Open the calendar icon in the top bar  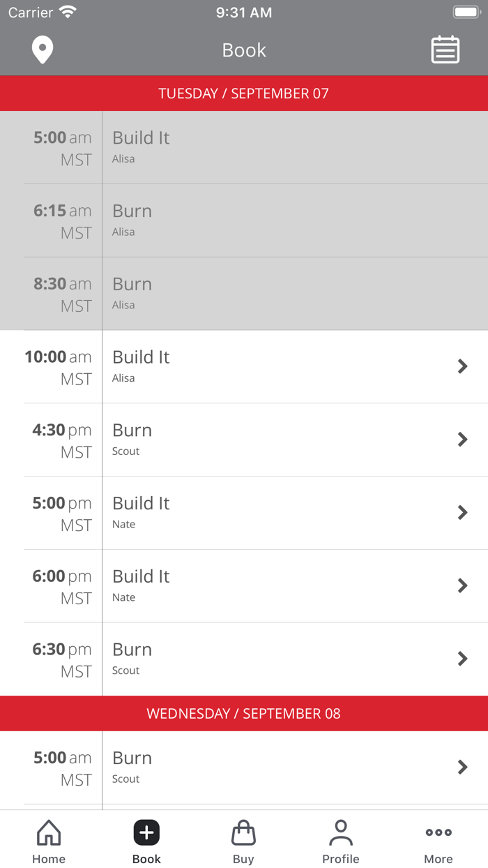tap(445, 50)
